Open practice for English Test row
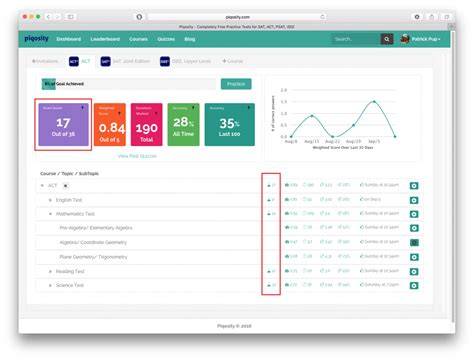 [414, 200]
